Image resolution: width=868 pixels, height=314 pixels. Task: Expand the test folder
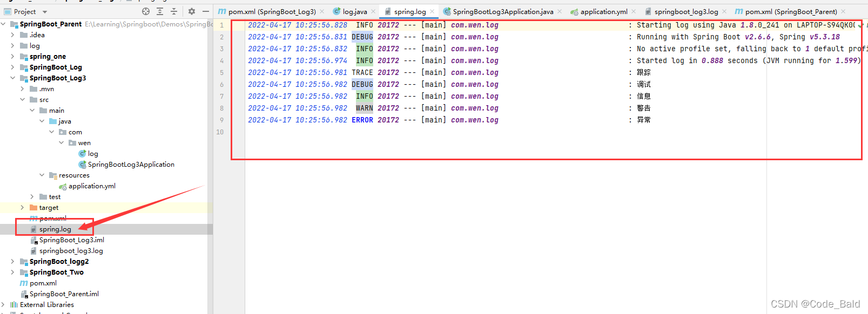(32, 196)
